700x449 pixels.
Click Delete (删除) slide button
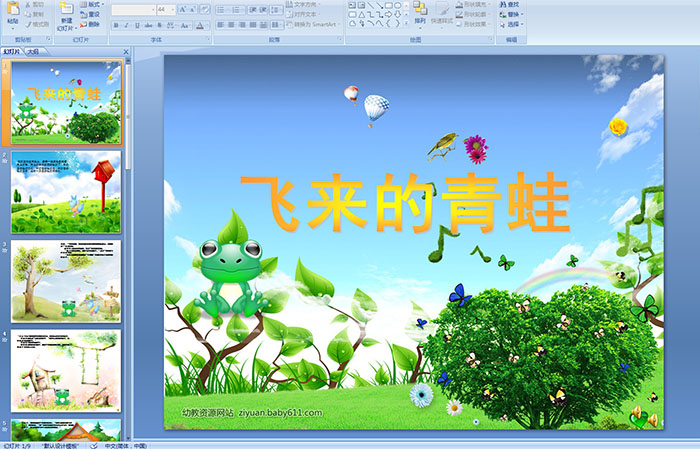[90, 24]
